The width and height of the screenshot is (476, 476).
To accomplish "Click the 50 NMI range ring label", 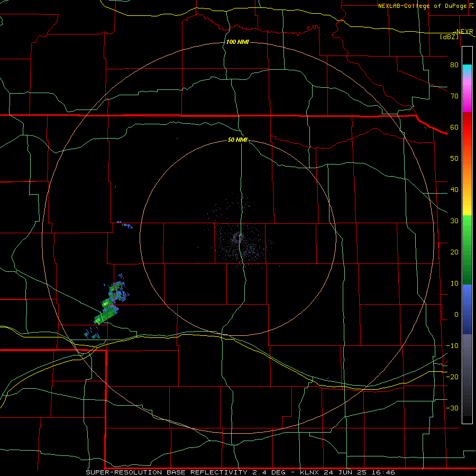I will pyautogui.click(x=237, y=140).
